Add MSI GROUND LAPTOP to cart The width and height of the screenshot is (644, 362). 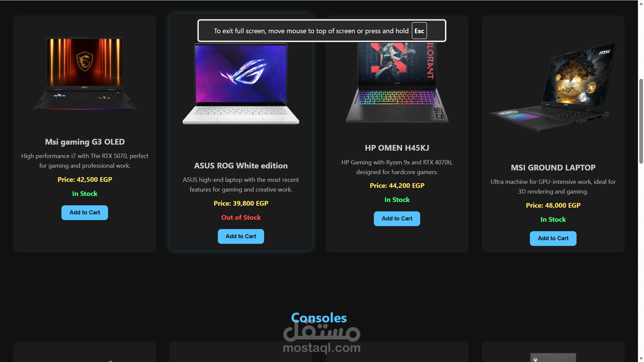(553, 239)
